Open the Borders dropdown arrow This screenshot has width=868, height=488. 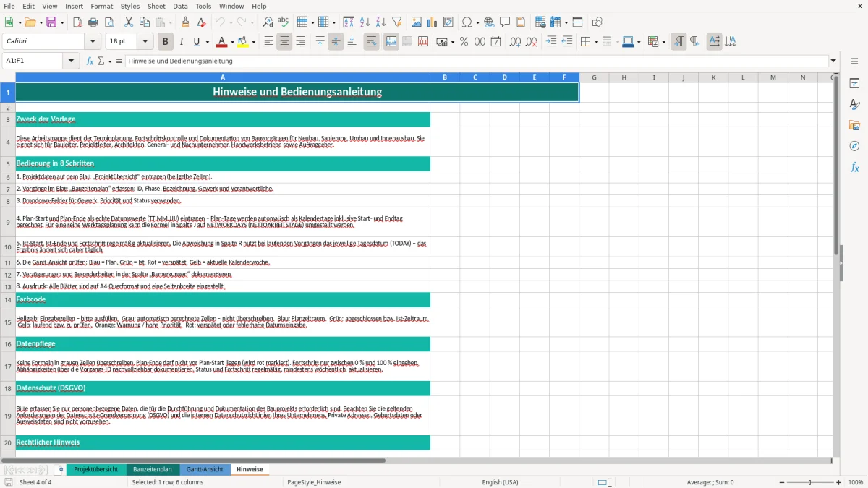595,42
